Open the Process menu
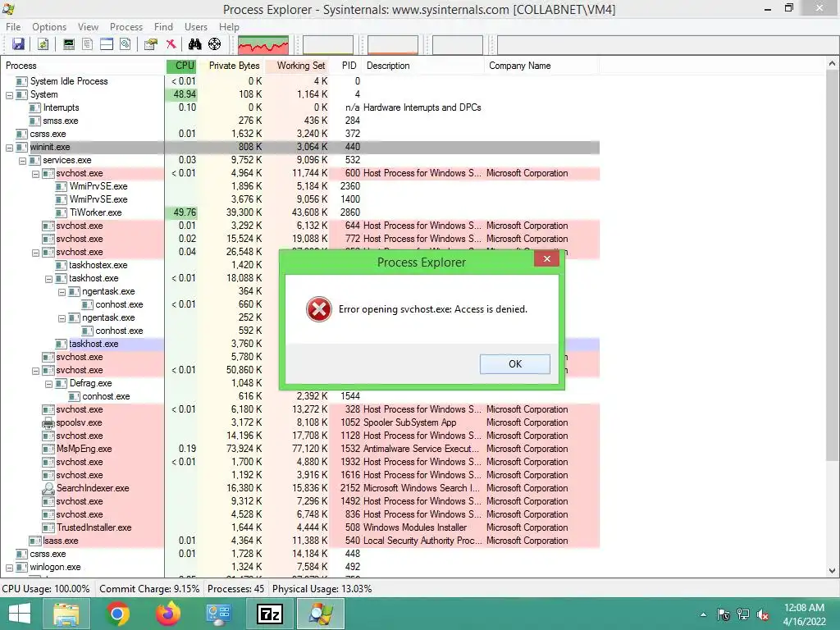Viewport: 840px width, 630px height. pos(126,27)
